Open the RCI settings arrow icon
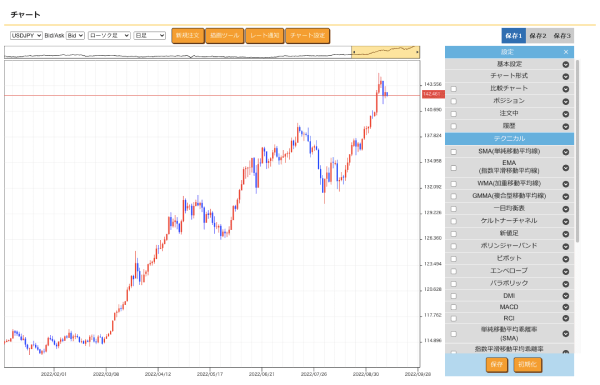 566,318
